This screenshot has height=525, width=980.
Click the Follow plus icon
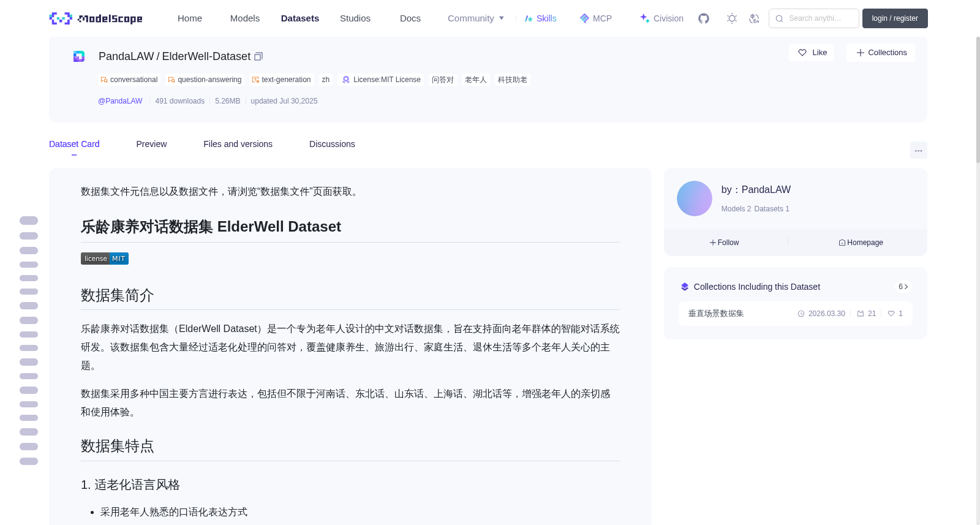click(x=713, y=243)
